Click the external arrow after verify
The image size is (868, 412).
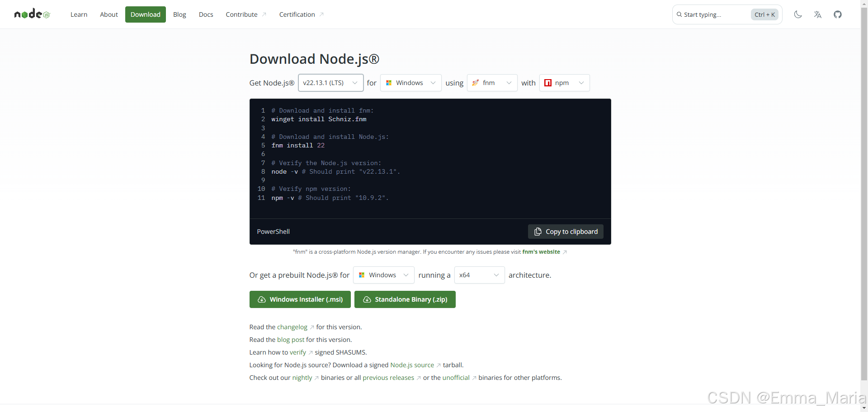(311, 353)
